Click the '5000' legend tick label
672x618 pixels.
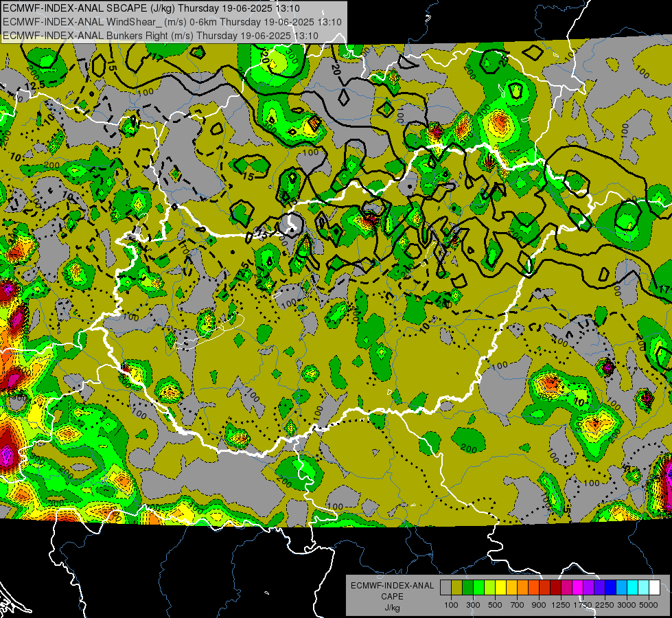tap(649, 605)
